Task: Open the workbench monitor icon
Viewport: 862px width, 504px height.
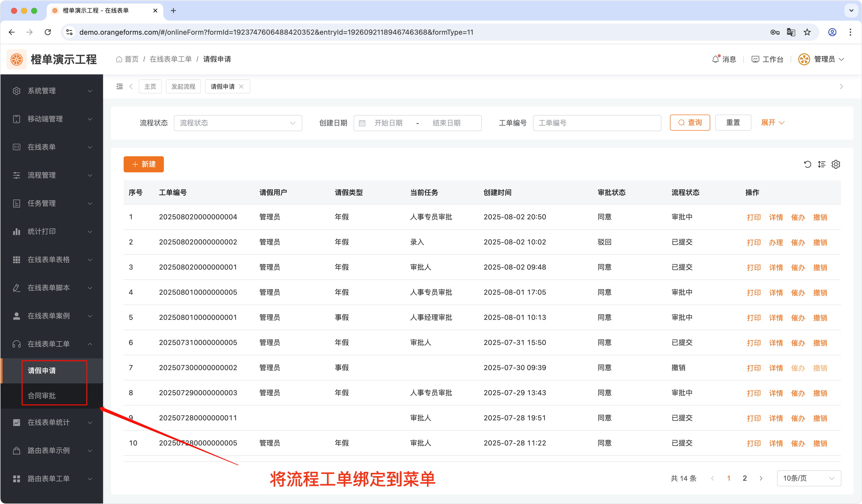Action: coord(755,59)
